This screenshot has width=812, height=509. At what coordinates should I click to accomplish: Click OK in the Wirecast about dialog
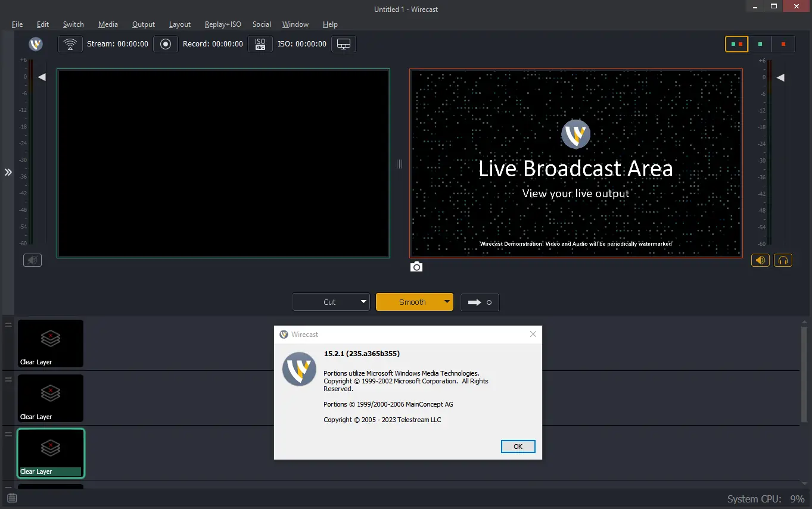tap(518, 446)
